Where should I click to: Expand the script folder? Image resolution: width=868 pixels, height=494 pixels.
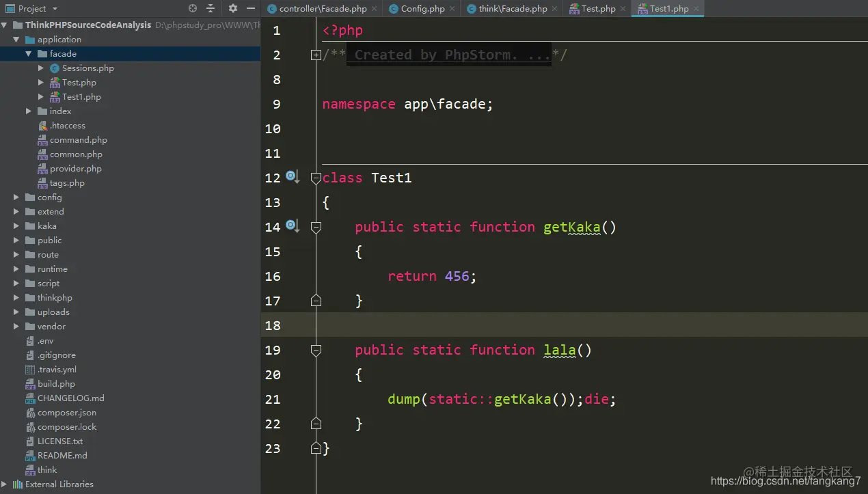tap(16, 284)
